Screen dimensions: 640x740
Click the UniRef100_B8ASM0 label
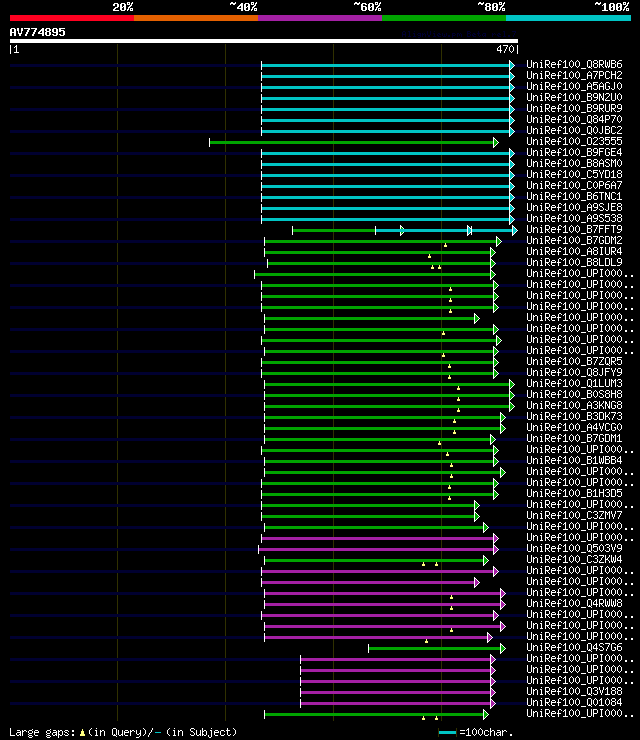(574, 163)
